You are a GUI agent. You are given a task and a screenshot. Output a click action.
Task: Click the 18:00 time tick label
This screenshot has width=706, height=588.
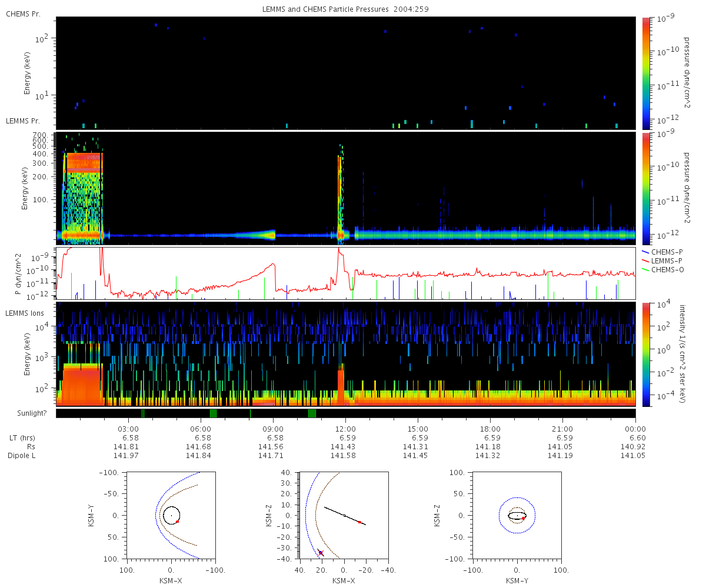tap(490, 429)
